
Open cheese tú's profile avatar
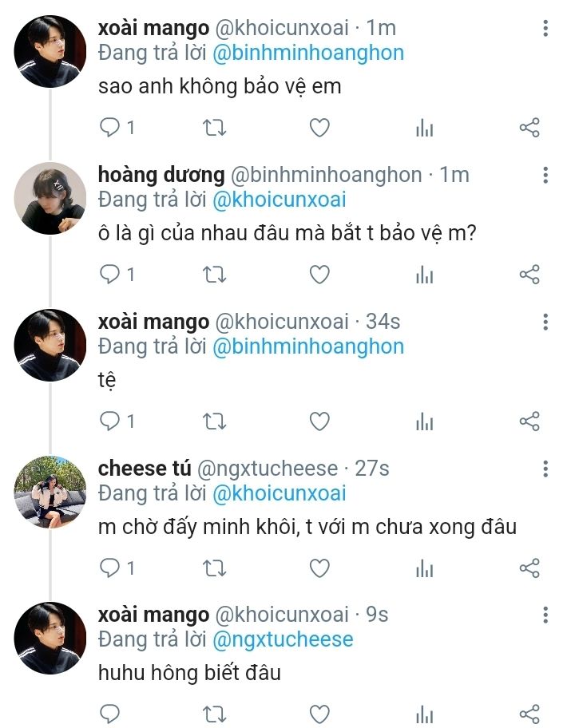click(x=50, y=491)
